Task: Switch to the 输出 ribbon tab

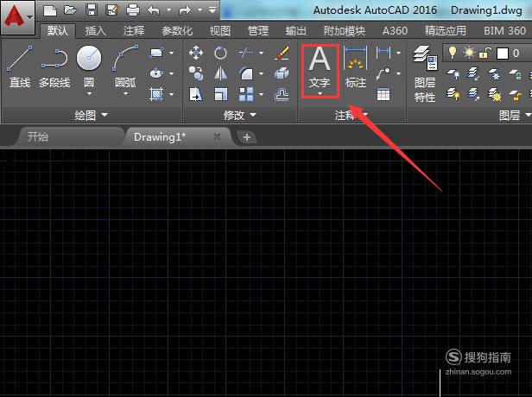Action: pyautogui.click(x=296, y=31)
